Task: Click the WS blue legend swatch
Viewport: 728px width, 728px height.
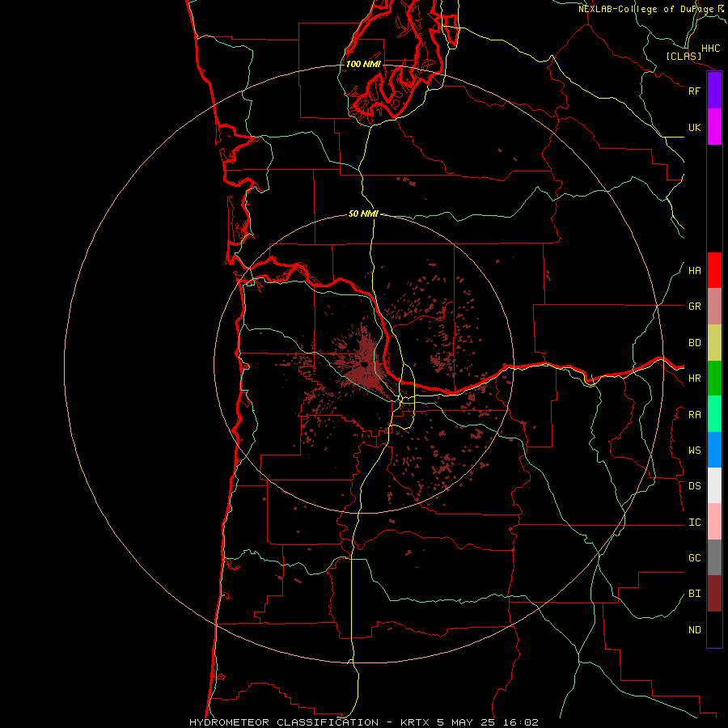Action: (714, 450)
